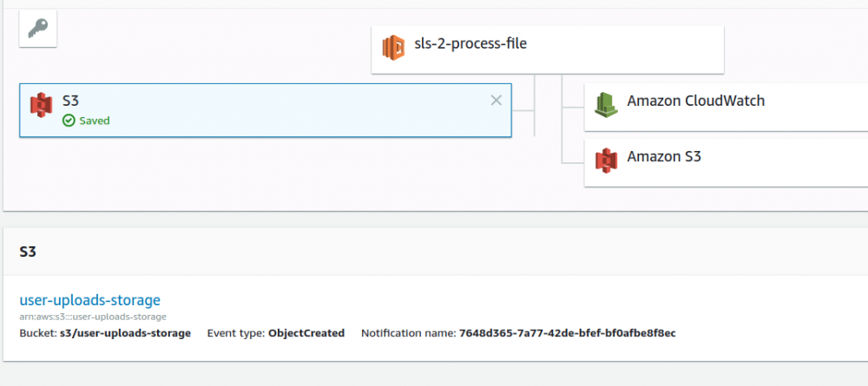
Task: Click the red S3 trigger icon
Action: point(41,106)
